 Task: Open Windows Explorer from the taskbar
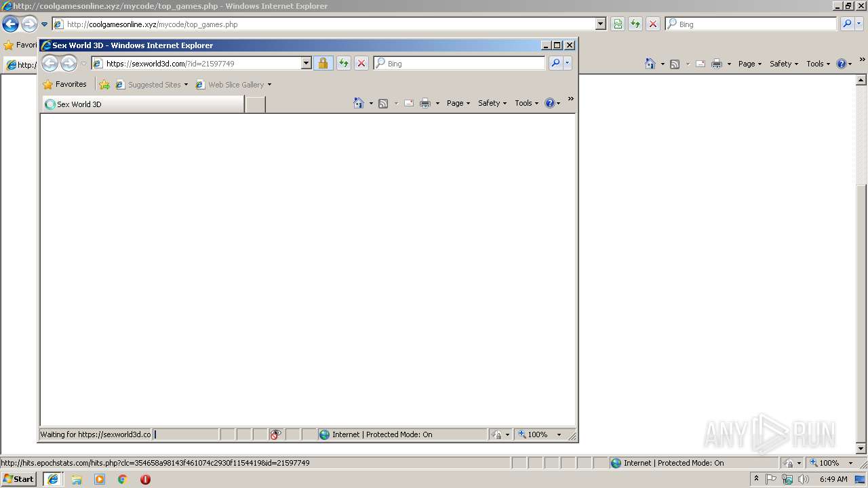77,479
